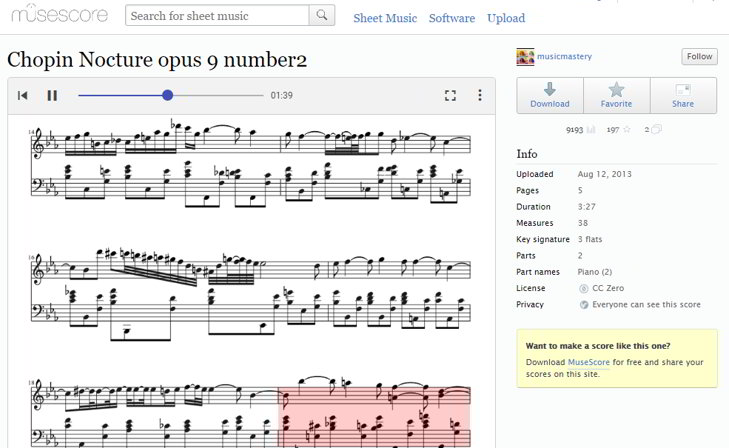The image size is (729, 448).
Task: Click the part names value 'Piano (2)'
Action: (595, 272)
